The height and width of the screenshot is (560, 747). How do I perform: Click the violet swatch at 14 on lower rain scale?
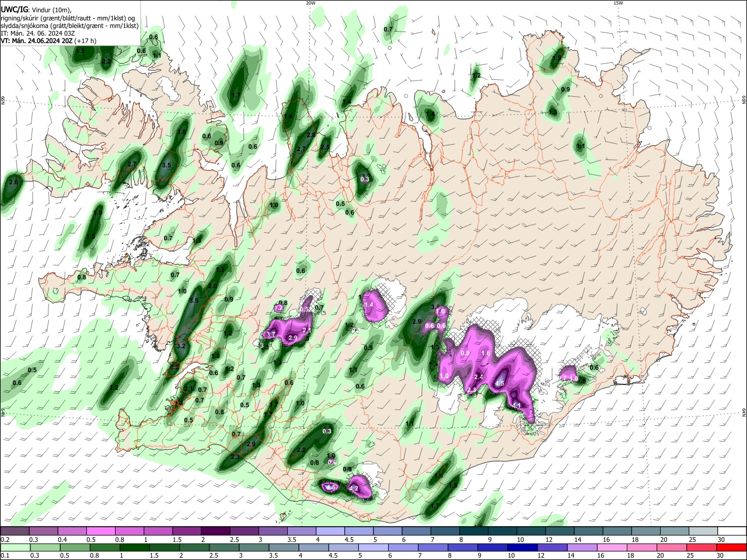(581, 548)
